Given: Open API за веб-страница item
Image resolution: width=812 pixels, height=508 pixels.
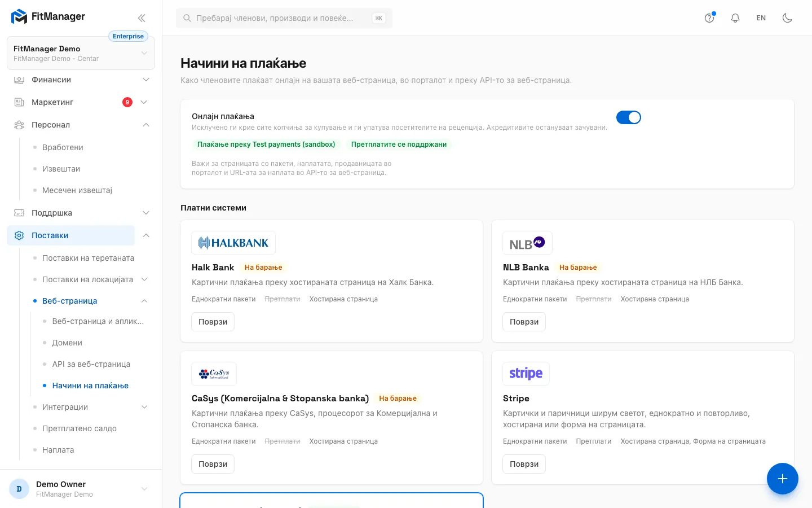Looking at the screenshot, I should (x=91, y=364).
